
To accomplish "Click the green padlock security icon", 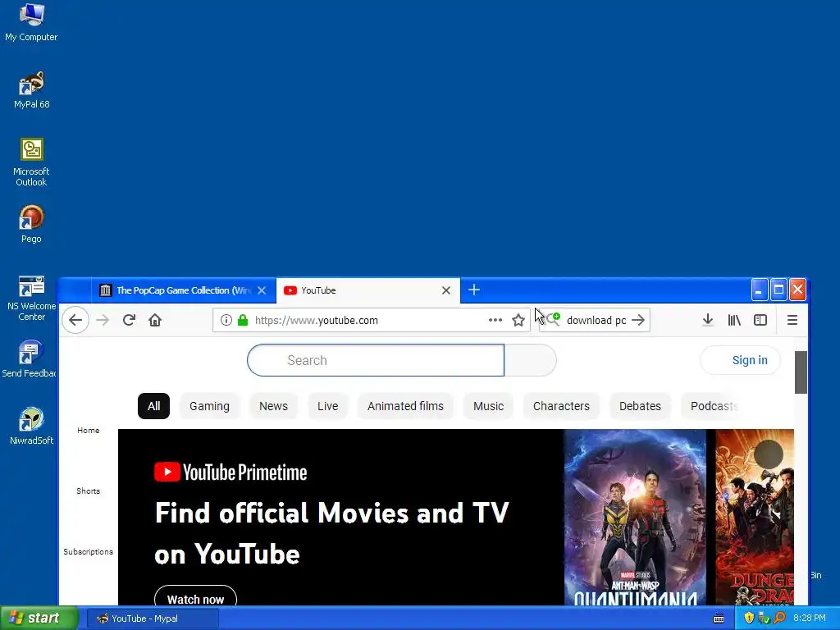I will (243, 321).
